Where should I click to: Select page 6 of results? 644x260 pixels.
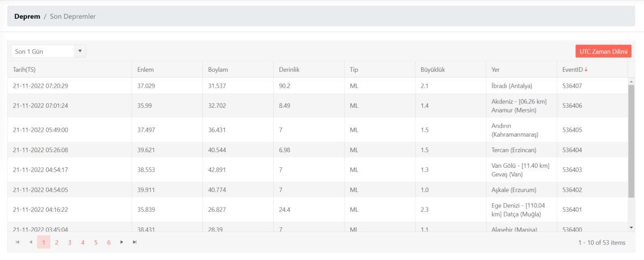(x=109, y=242)
